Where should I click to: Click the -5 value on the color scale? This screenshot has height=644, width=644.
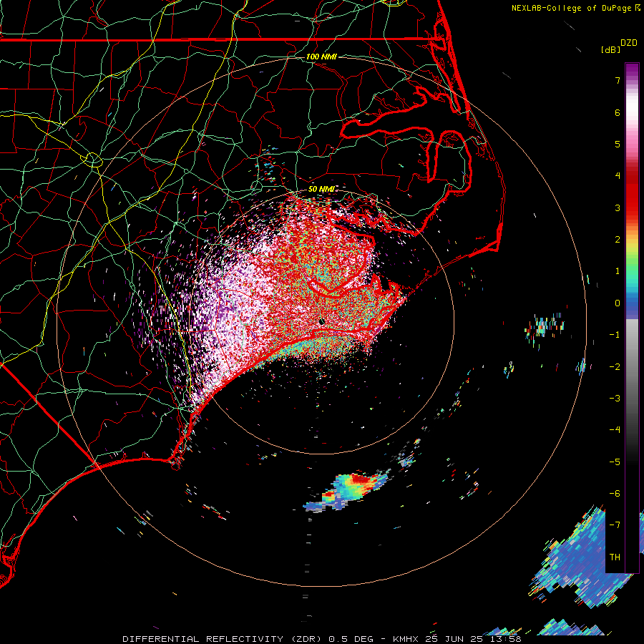point(615,462)
